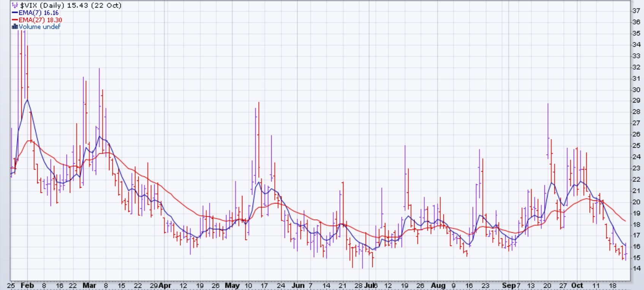The height and width of the screenshot is (290, 644).
Task: Click the "EMA(27) 18.30" legend text
Action: [40, 20]
